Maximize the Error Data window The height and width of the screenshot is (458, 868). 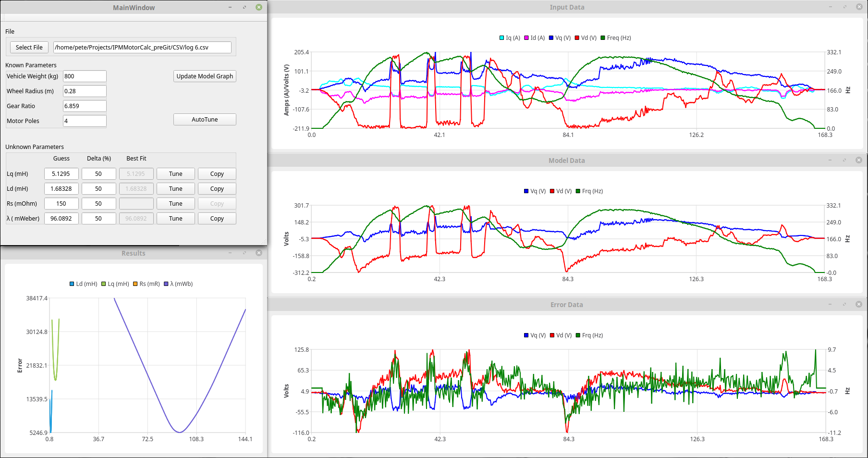click(844, 304)
